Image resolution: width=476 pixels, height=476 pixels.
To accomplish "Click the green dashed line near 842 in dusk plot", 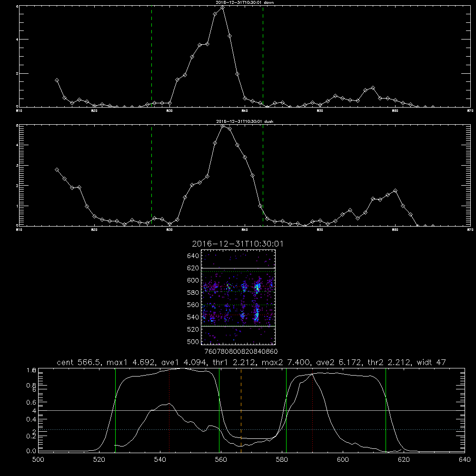I will pyautogui.click(x=263, y=175).
